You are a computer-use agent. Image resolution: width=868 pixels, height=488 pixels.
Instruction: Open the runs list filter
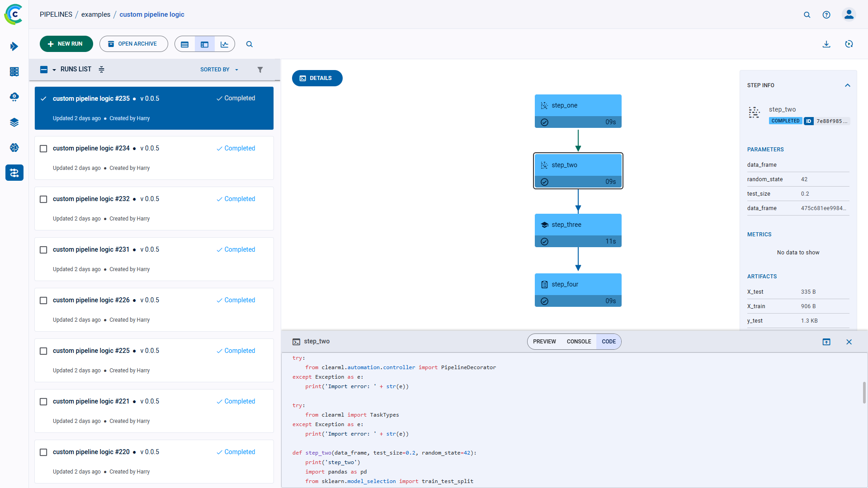[x=260, y=70]
